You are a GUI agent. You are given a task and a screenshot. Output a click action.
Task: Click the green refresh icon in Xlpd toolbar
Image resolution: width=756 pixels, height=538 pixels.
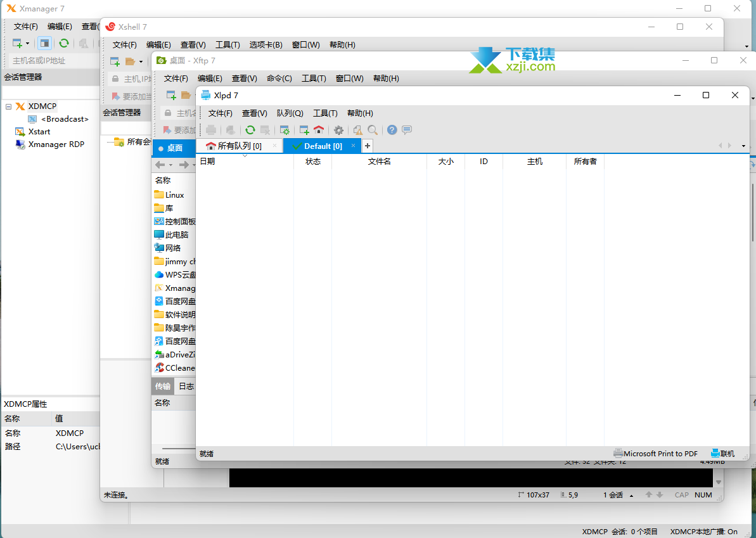[x=250, y=130]
